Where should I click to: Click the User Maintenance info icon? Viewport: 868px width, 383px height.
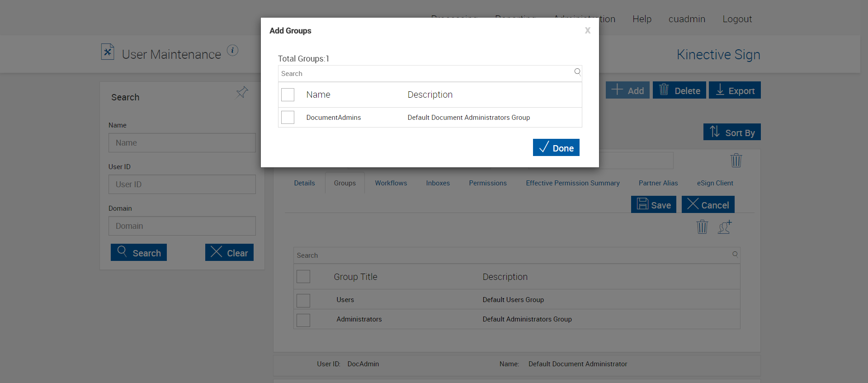click(x=232, y=50)
